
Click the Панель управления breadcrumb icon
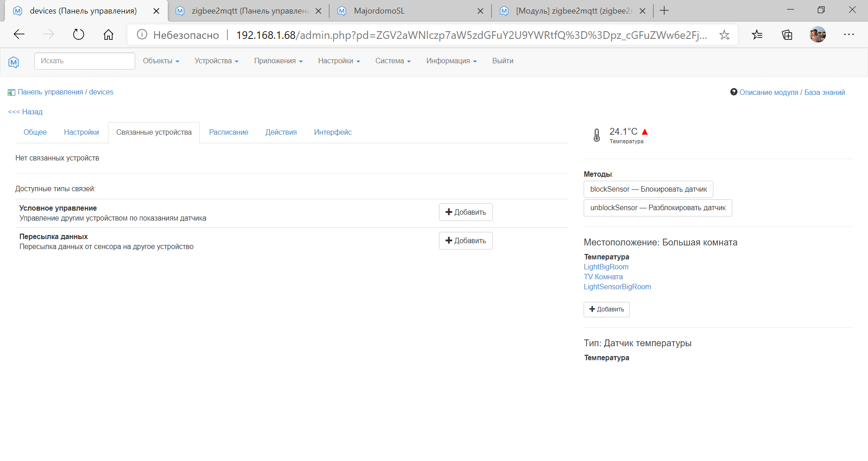(12, 92)
